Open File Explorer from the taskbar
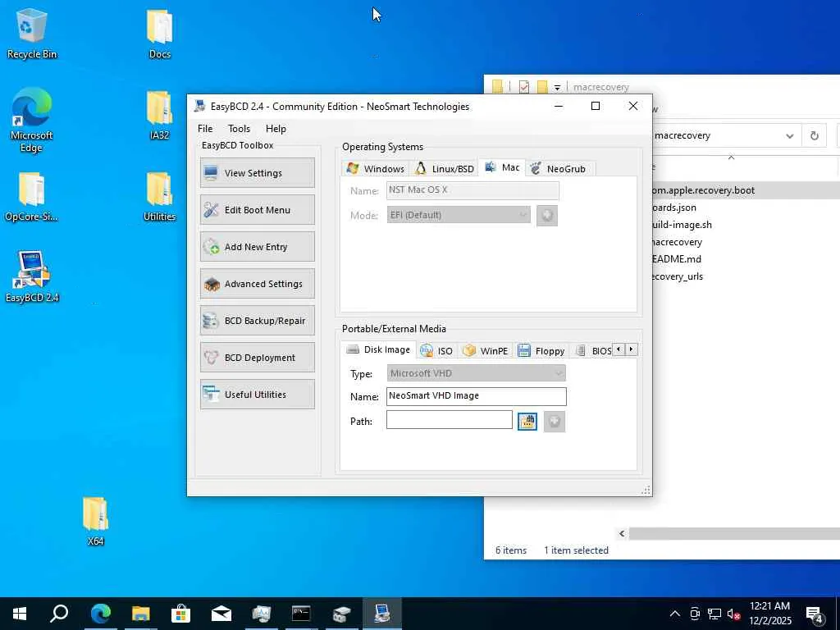Screen dimensions: 840x630 pos(140,614)
